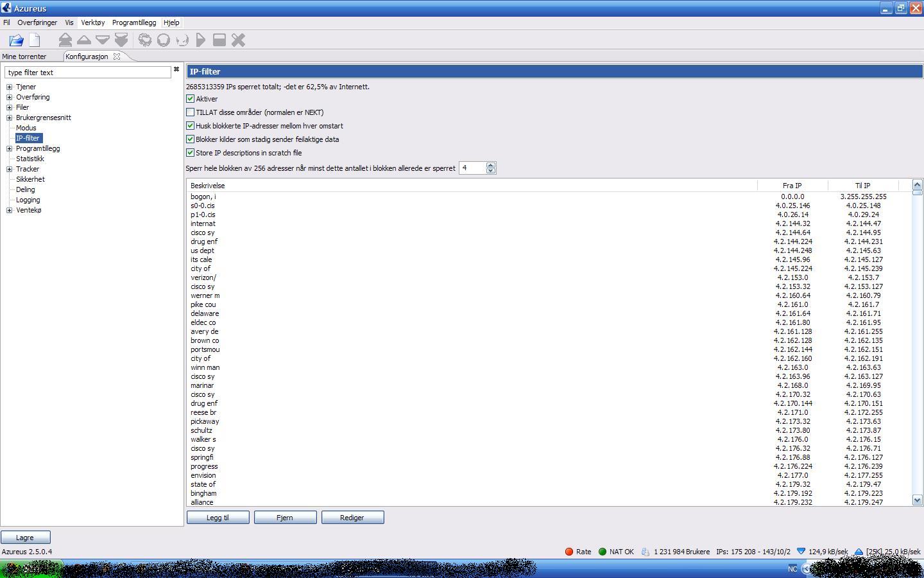Toggle Blokker kilder som sender feilaktige data

(x=190, y=139)
